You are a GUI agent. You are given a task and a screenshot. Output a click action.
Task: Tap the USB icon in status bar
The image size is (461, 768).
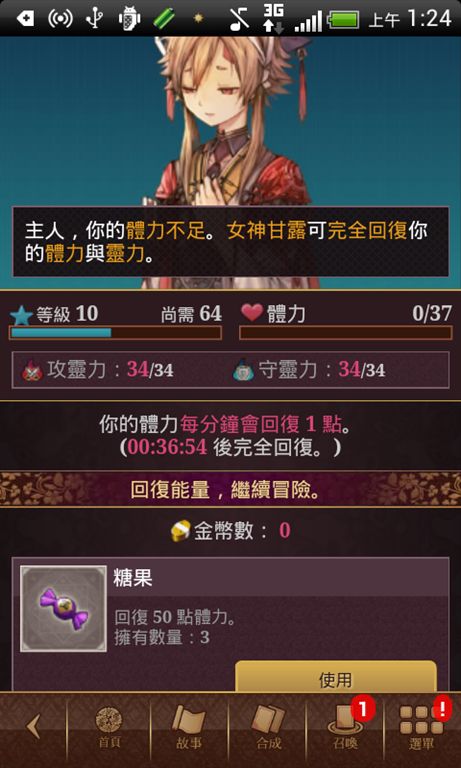tap(92, 19)
